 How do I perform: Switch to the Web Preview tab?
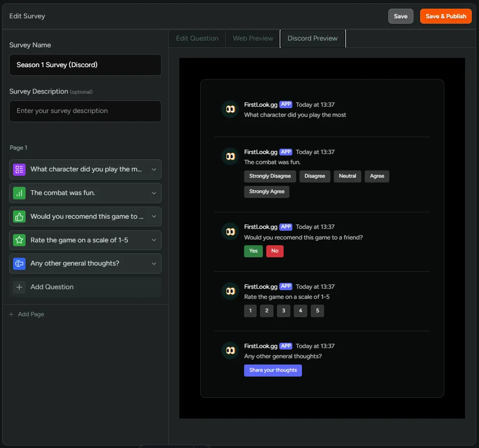tap(252, 38)
